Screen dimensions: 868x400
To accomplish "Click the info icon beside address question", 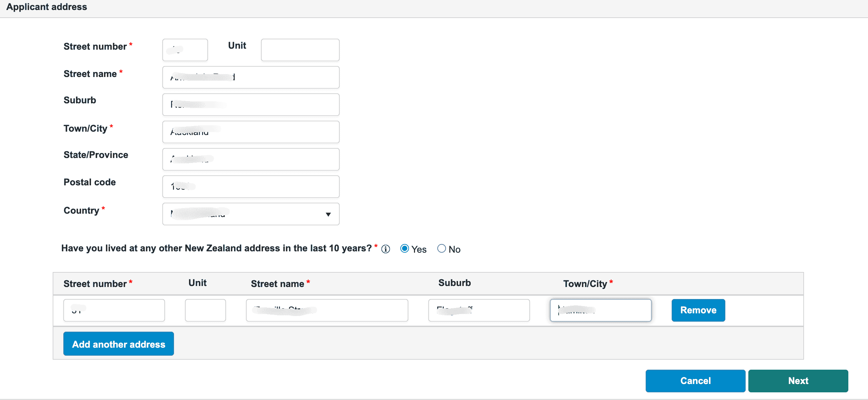I will point(385,249).
